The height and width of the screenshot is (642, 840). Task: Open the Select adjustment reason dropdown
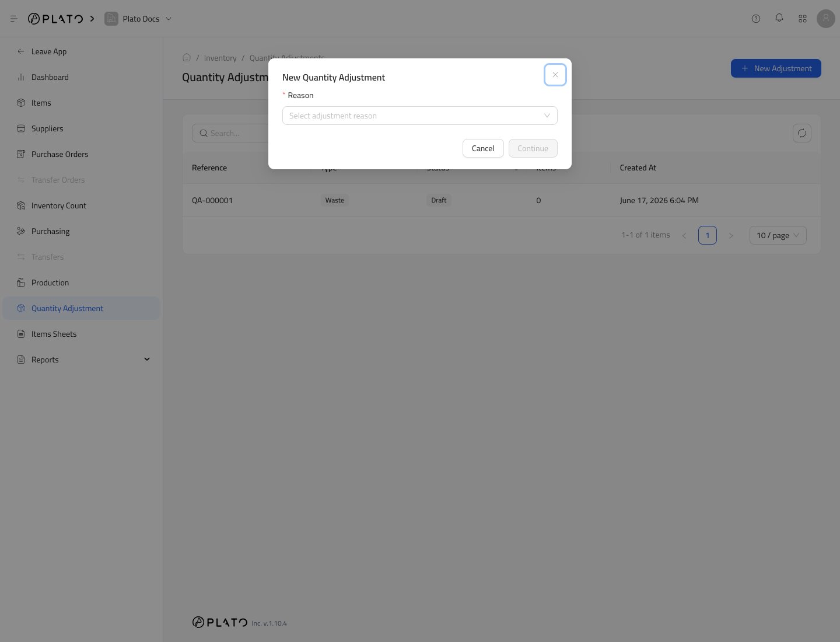pos(419,116)
